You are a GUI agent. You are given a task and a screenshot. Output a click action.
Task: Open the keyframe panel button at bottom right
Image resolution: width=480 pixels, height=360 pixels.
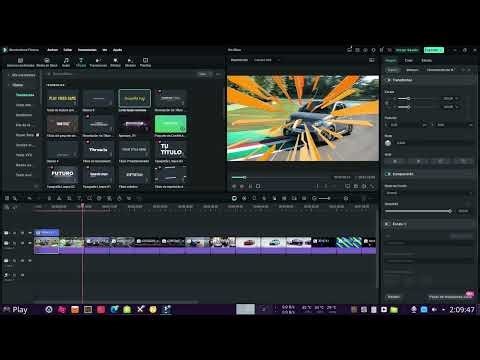[x=450, y=297]
